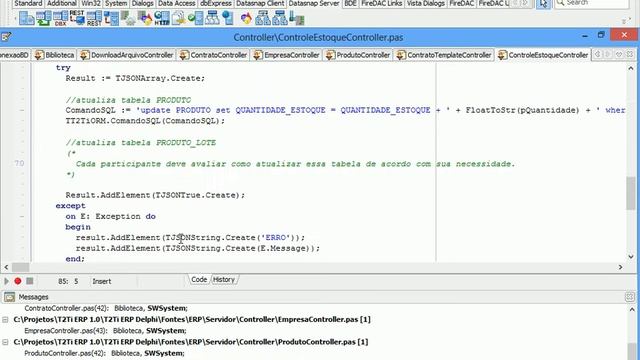Select the ControleEstoqueController editor tab
The height and width of the screenshot is (360, 640).
pos(543,55)
